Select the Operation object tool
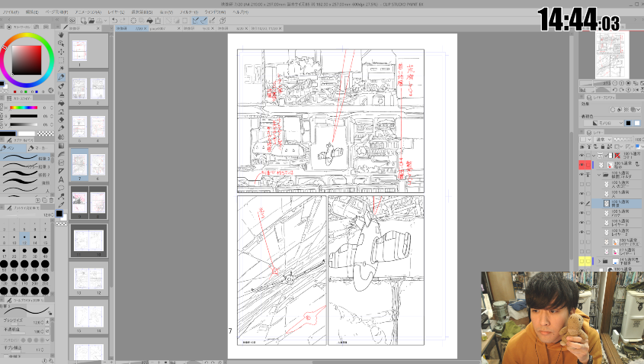Viewport: 644px width, 364px height. [x=61, y=43]
